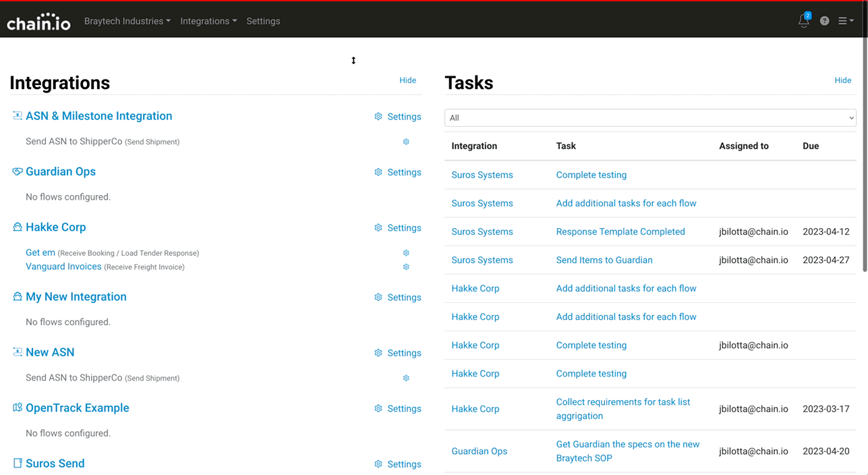This screenshot has width=868, height=475.
Task: Open Settings for My New Integration
Action: [x=404, y=298]
